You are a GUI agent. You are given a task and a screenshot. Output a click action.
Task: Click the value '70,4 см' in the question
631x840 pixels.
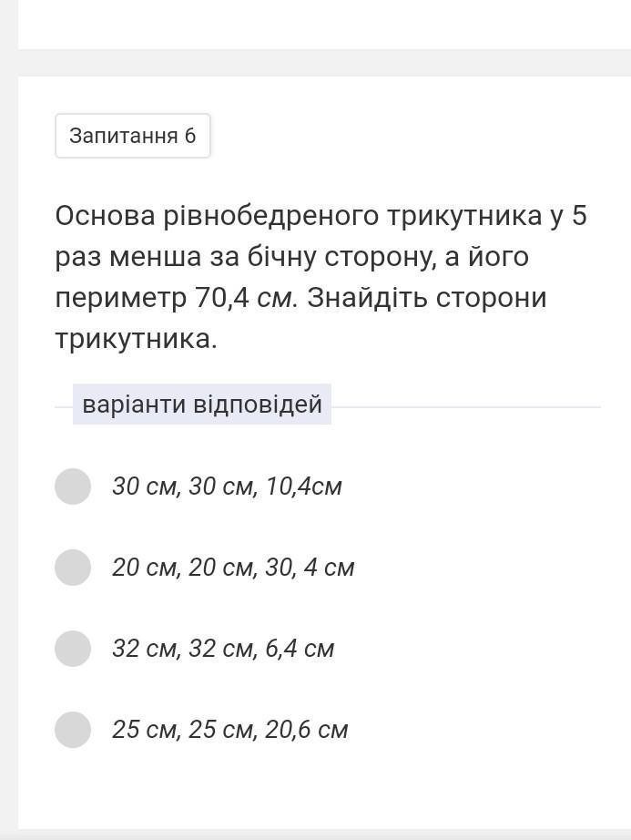246,298
